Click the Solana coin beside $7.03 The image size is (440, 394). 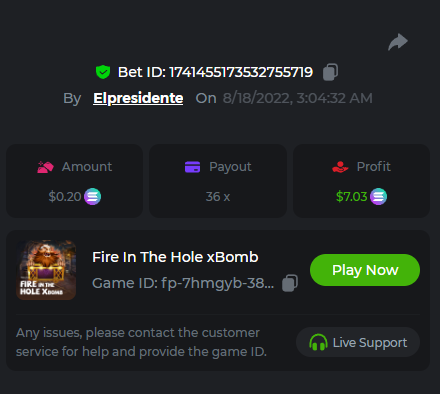pyautogui.click(x=379, y=197)
